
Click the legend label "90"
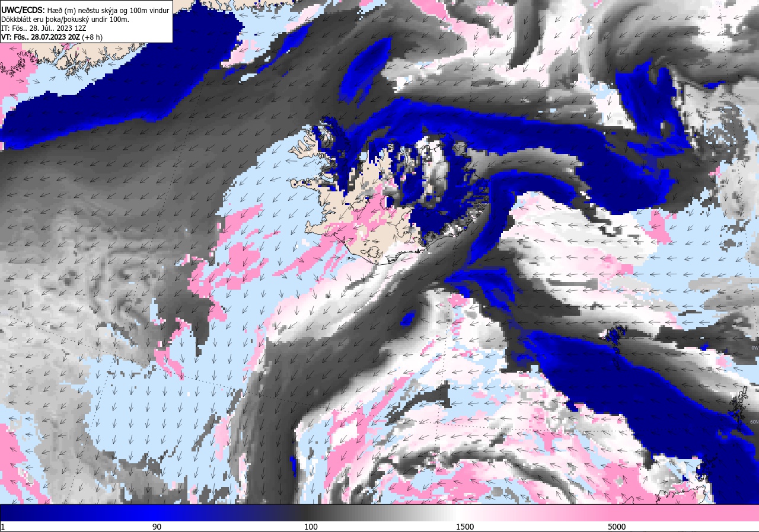pyautogui.click(x=157, y=527)
